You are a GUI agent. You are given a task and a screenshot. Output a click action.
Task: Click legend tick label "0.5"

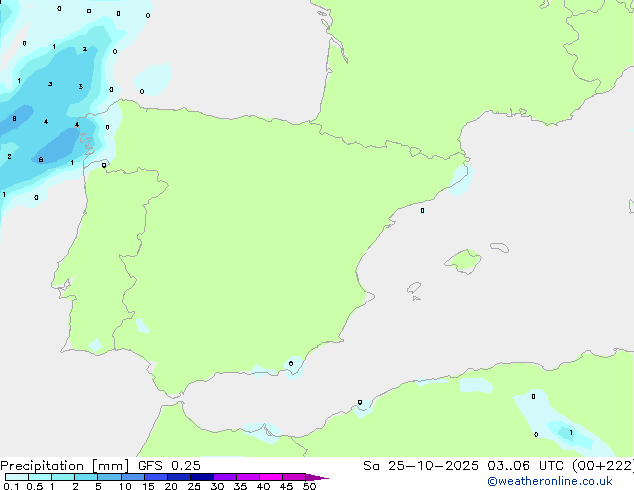35,486
